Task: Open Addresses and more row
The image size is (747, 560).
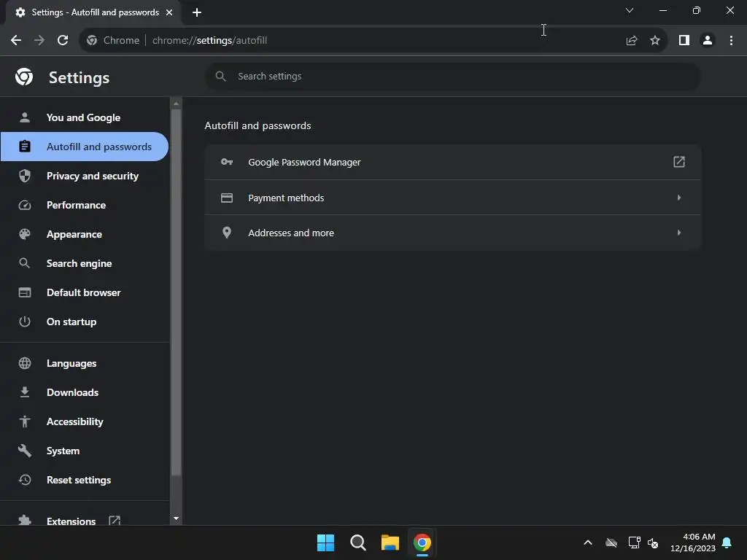Action: pos(452,233)
